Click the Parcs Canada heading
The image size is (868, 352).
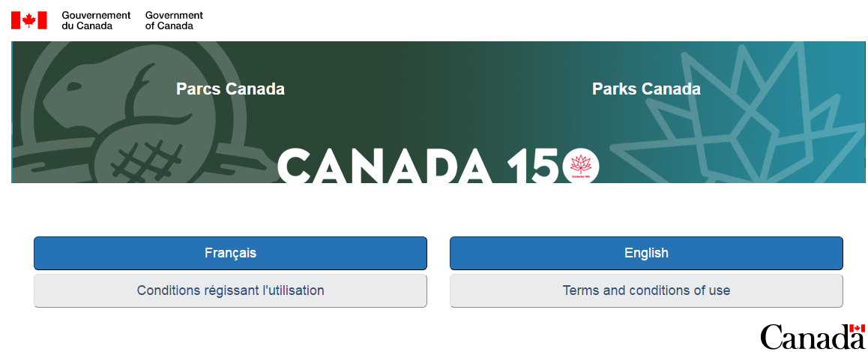[230, 89]
